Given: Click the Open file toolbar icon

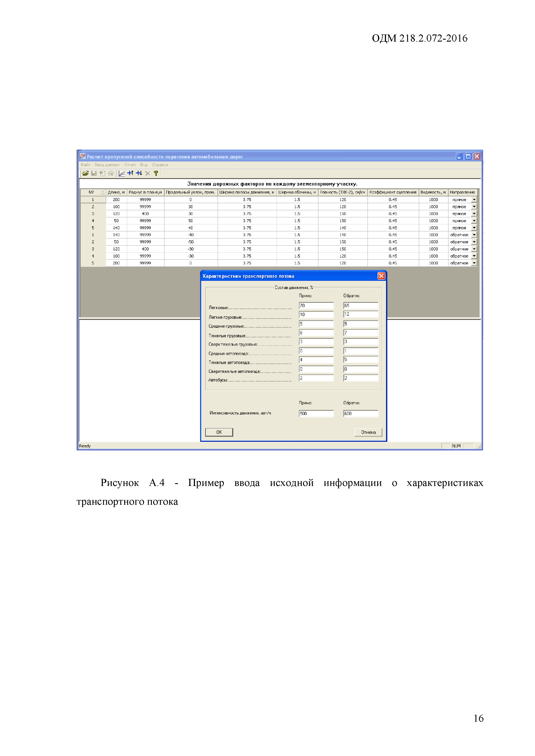Looking at the screenshot, I should click(85, 173).
